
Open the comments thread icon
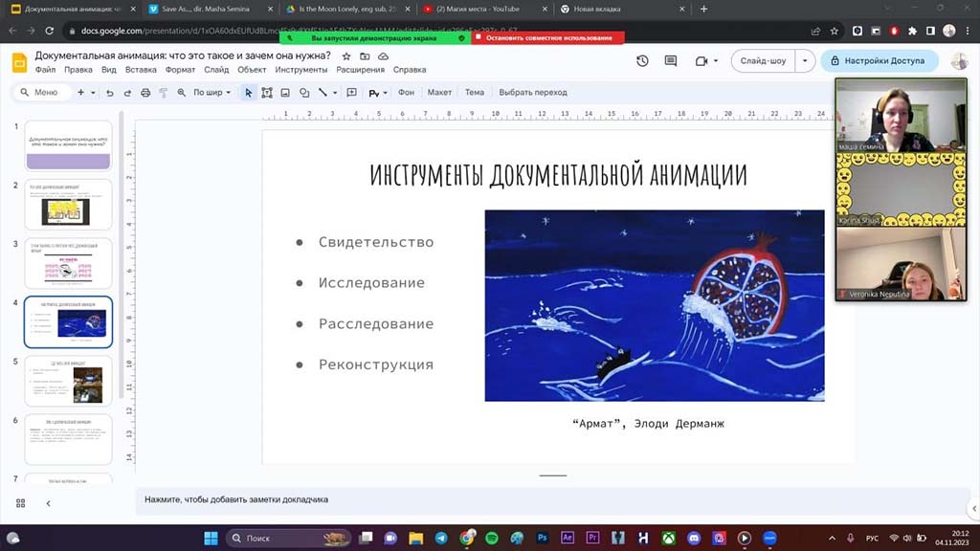click(x=671, y=60)
